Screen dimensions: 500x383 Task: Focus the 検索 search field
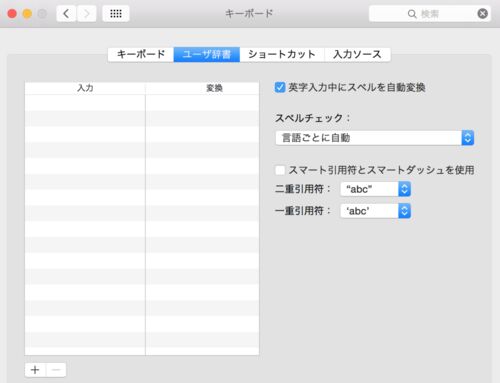click(x=430, y=14)
